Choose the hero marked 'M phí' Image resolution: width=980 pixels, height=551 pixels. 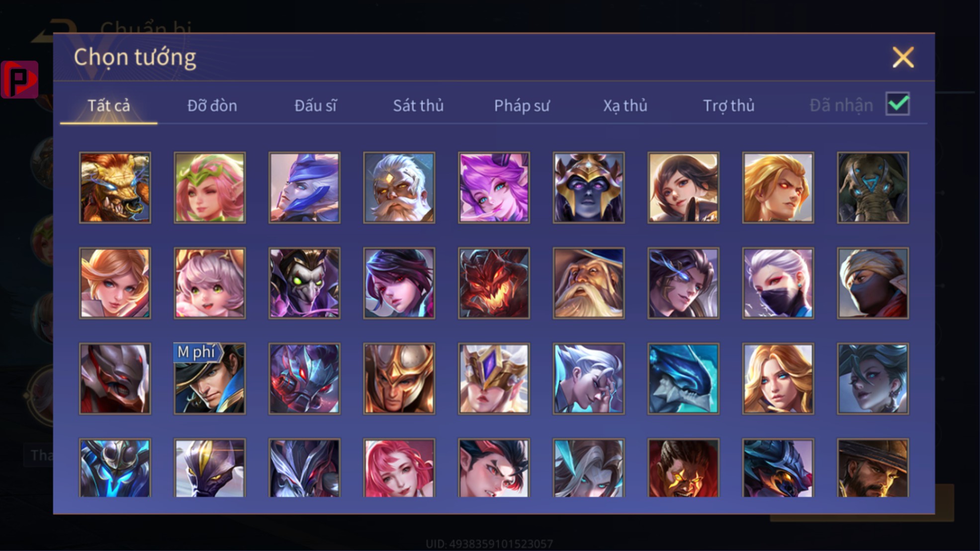[x=209, y=378]
